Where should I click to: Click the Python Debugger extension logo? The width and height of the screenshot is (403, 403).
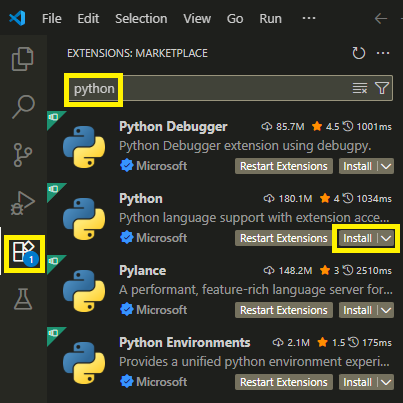[x=84, y=147]
